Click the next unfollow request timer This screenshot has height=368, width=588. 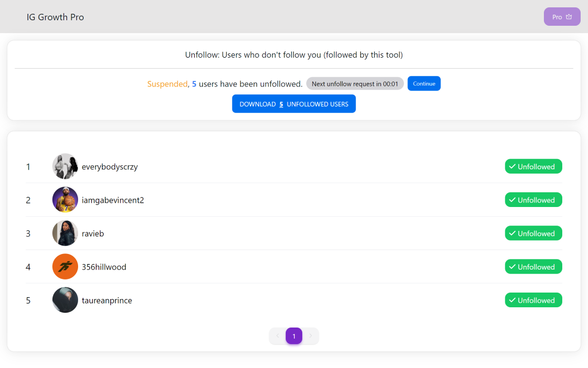355,84
